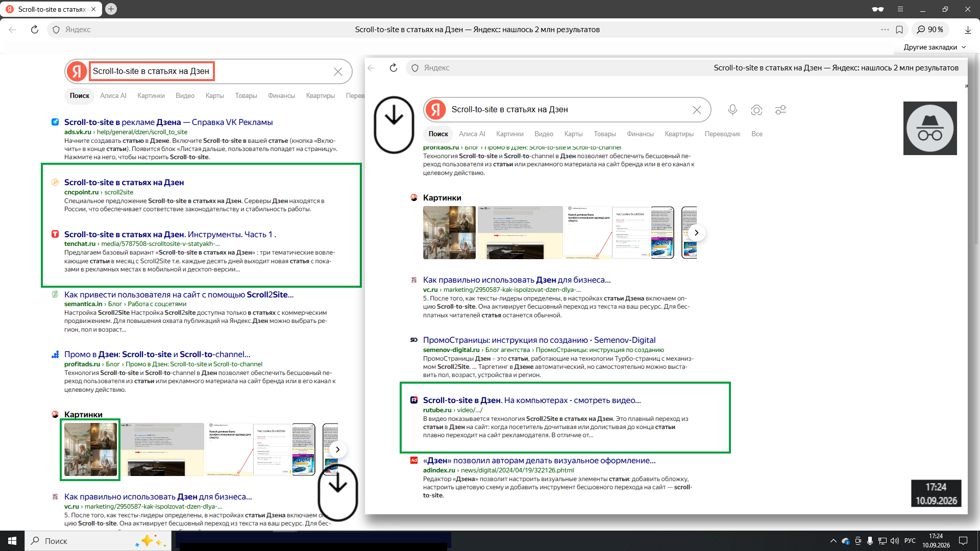Expand the Другие закладки dropdown
Viewport: 980px width, 551px height.
(935, 47)
